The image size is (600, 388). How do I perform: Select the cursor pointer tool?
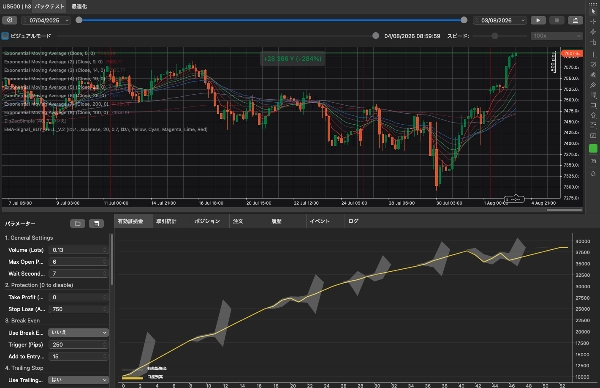click(593, 11)
